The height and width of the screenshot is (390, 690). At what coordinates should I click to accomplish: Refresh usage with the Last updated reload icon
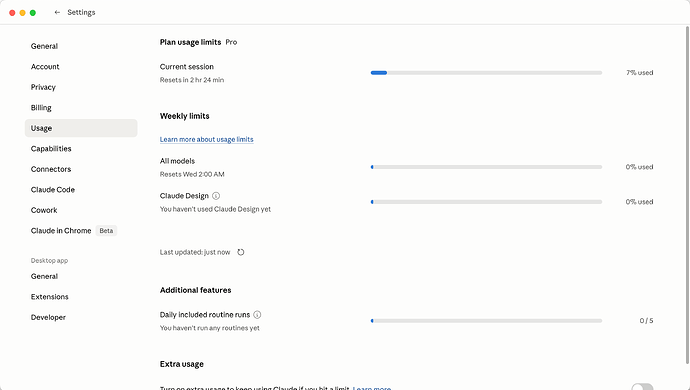pyautogui.click(x=241, y=252)
